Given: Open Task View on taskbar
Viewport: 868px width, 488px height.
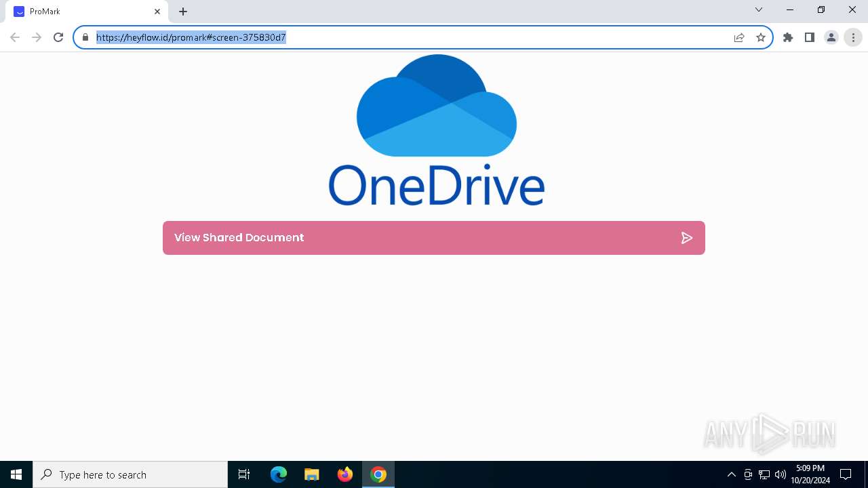Looking at the screenshot, I should 244,474.
